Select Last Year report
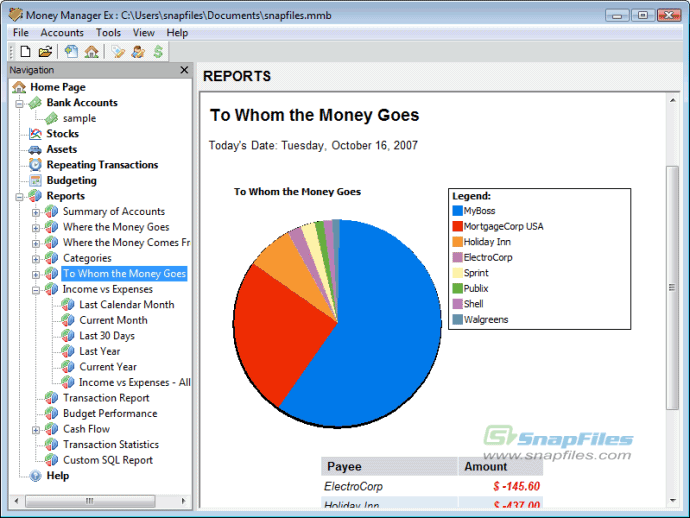 tap(99, 351)
